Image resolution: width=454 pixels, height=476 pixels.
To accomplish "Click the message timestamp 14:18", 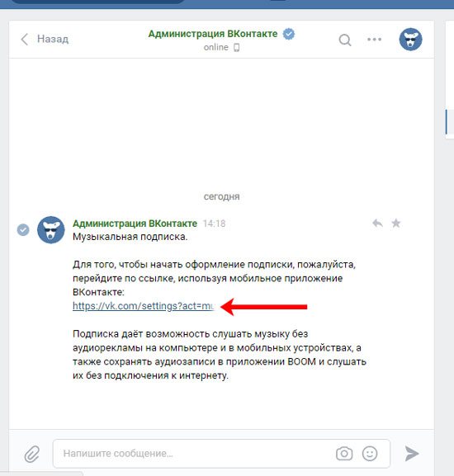I will (214, 224).
